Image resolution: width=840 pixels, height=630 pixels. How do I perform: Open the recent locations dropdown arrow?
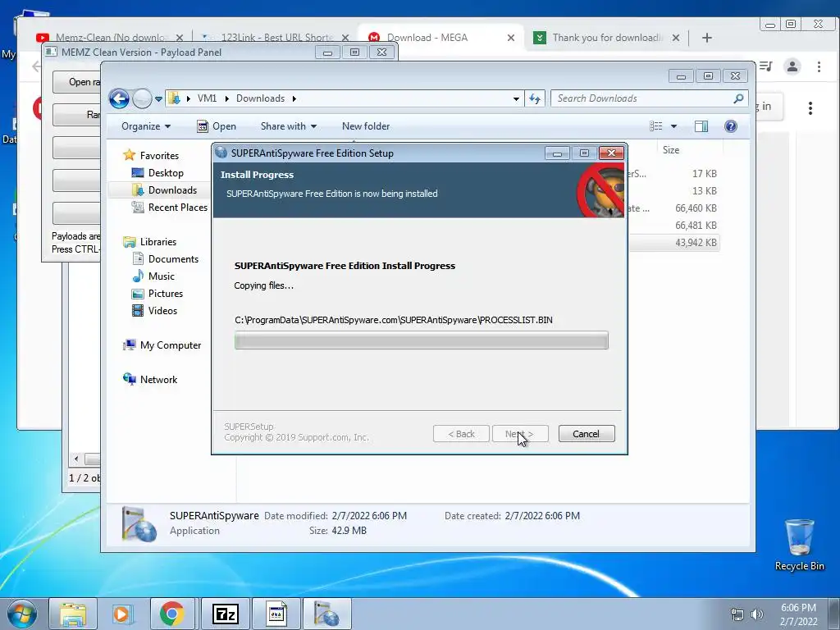[158, 99]
